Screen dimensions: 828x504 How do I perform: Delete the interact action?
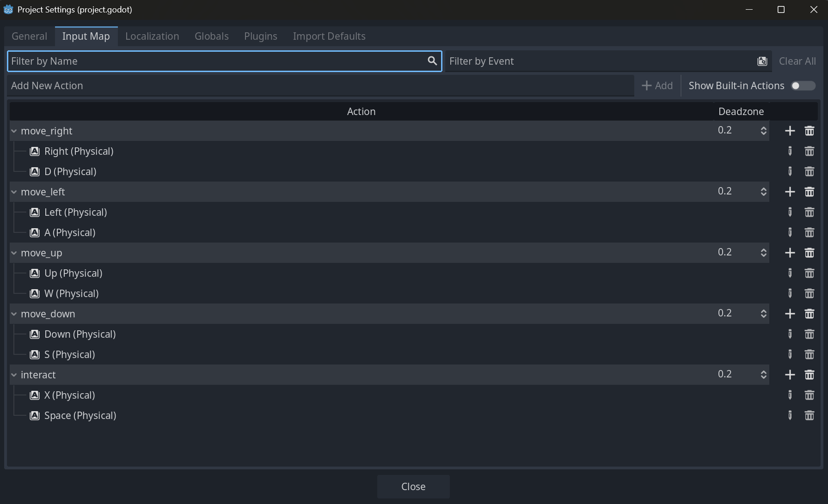pos(810,374)
